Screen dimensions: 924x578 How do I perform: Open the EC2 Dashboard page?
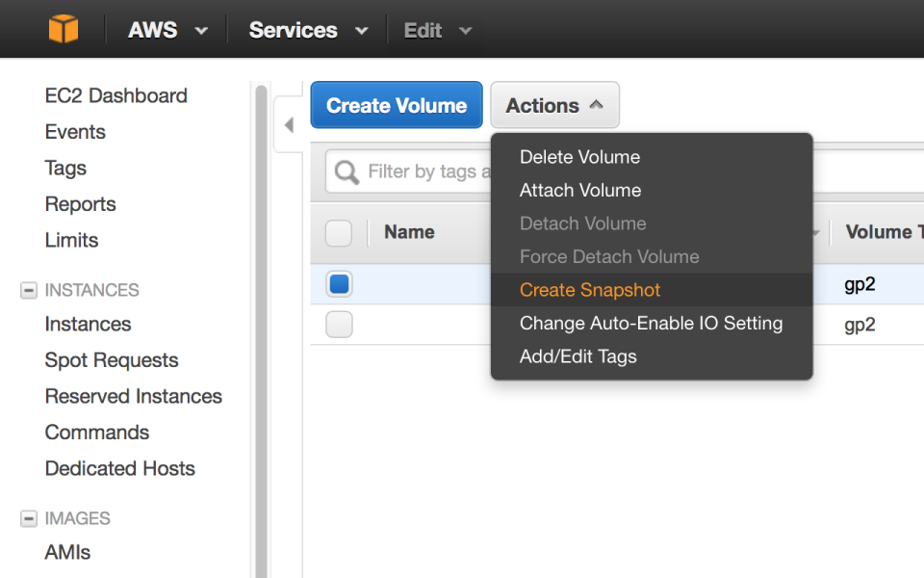point(115,95)
